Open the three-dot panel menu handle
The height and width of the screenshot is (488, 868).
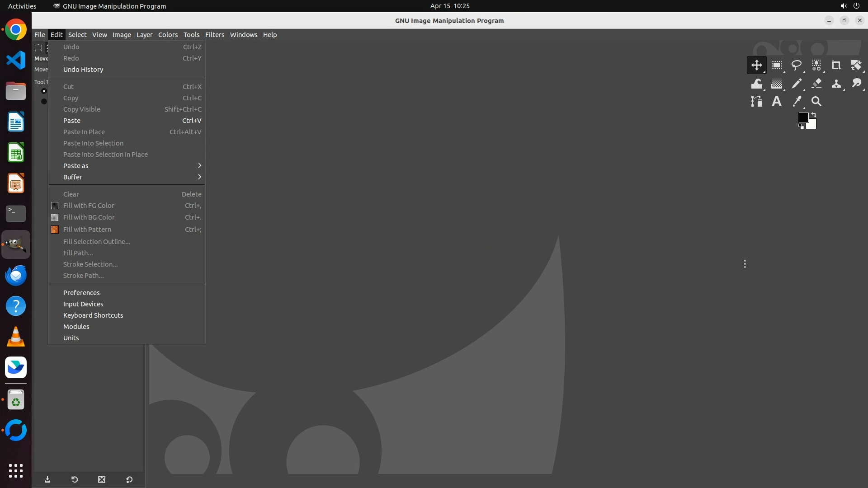(745, 264)
